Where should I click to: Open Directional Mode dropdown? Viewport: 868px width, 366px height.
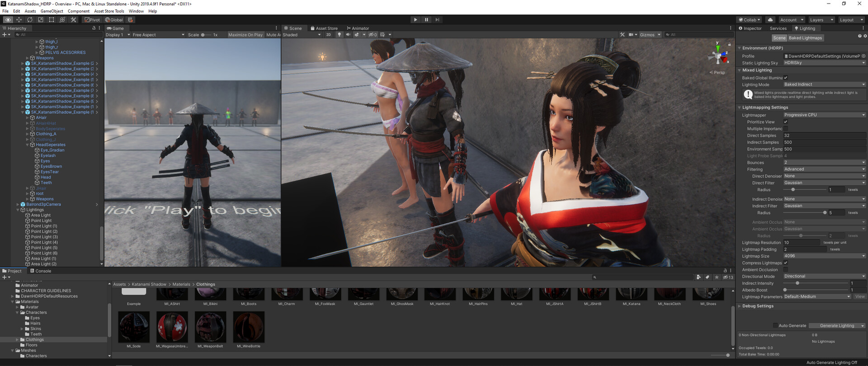click(825, 277)
